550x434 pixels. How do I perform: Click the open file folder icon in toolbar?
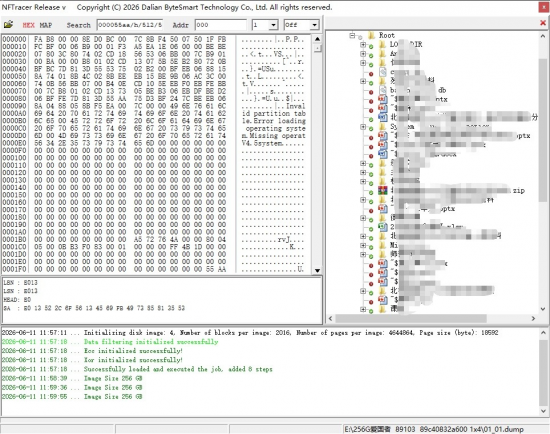click(8, 25)
